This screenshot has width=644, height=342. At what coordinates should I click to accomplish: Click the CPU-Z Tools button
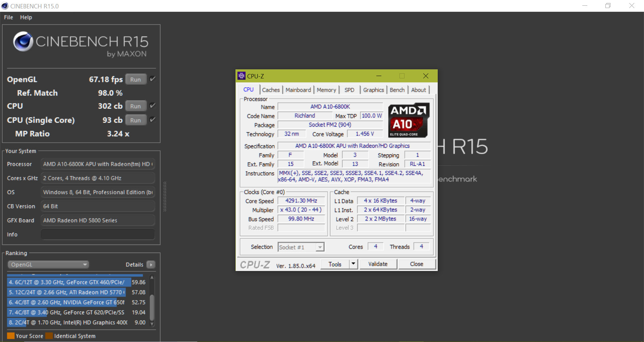point(335,264)
